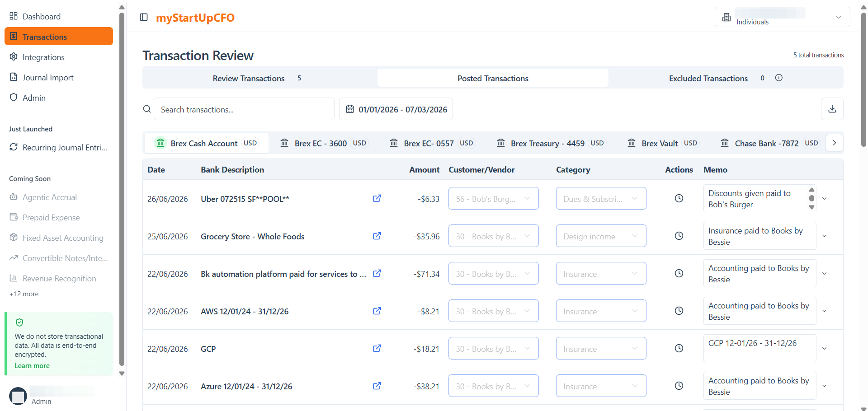Click the search magnifier icon

click(x=147, y=109)
